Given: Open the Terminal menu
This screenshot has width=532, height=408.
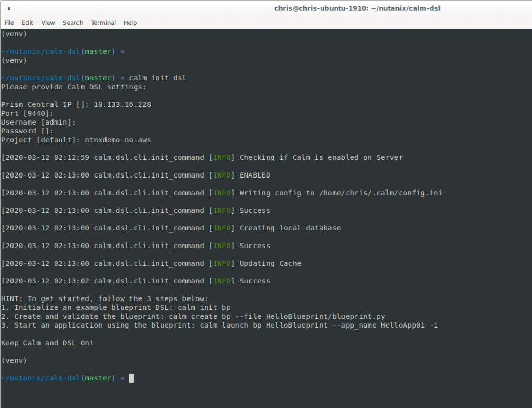Looking at the screenshot, I should [103, 23].
